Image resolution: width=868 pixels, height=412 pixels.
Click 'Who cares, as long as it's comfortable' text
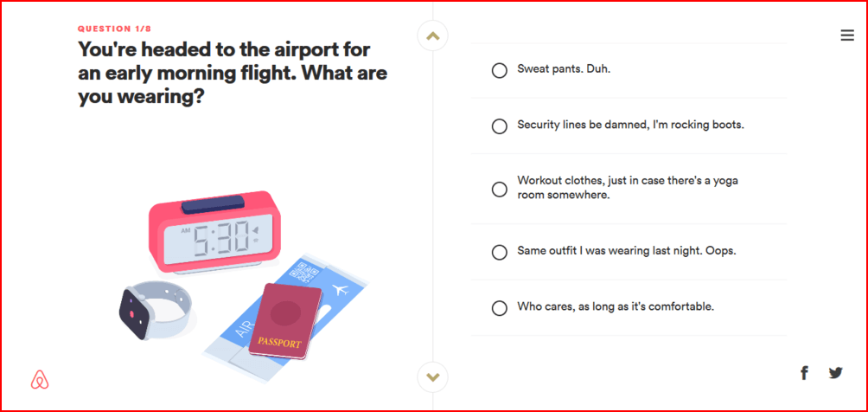point(615,306)
